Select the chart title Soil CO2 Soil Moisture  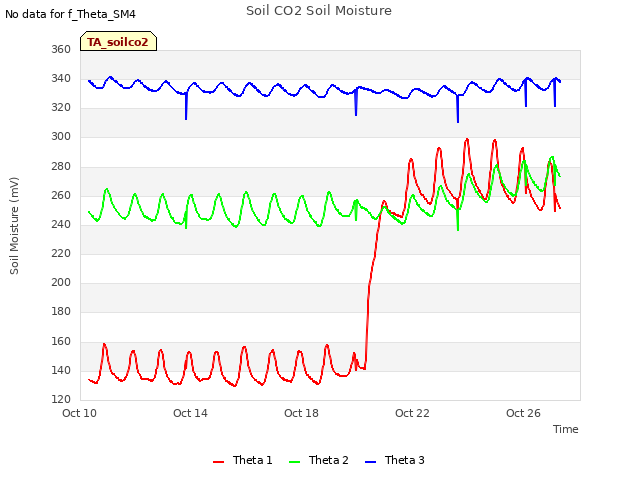[319, 11]
